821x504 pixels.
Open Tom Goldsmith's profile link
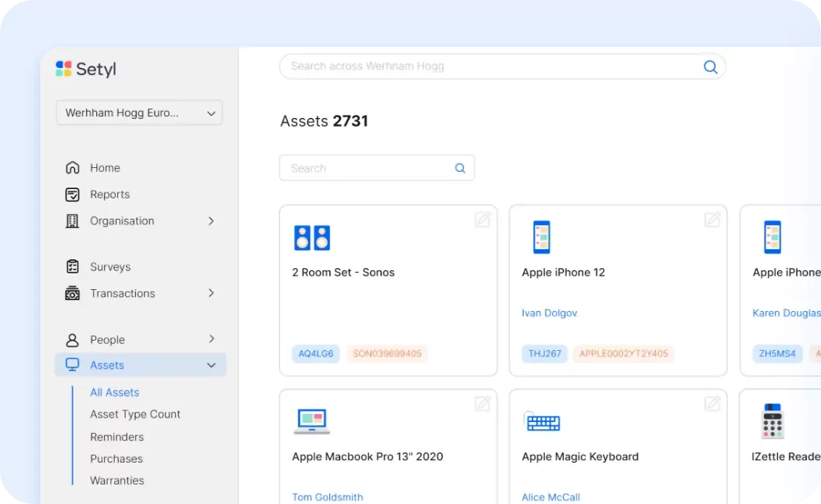[328, 497]
